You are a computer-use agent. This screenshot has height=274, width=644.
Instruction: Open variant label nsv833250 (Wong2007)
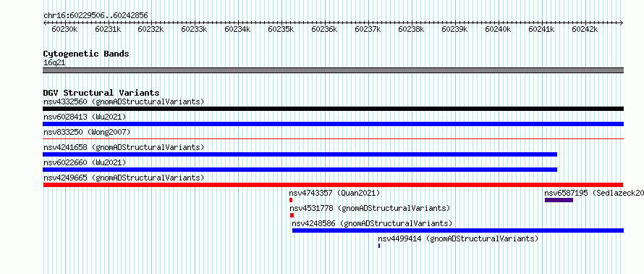tap(87, 132)
